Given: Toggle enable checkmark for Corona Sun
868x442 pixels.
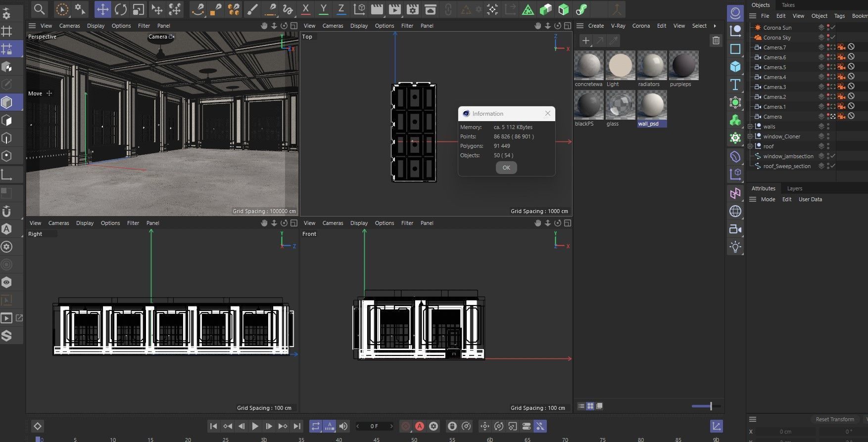Looking at the screenshot, I should point(833,28).
